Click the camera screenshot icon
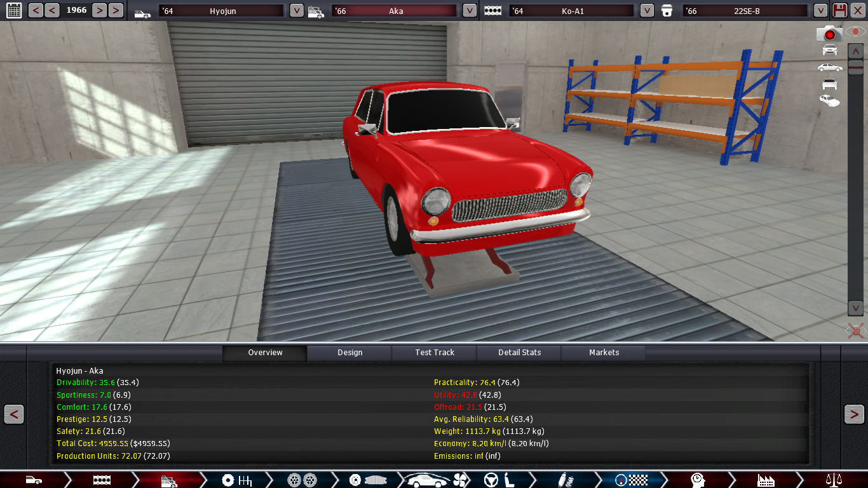Viewport: 868px width, 488px height. coord(829,33)
